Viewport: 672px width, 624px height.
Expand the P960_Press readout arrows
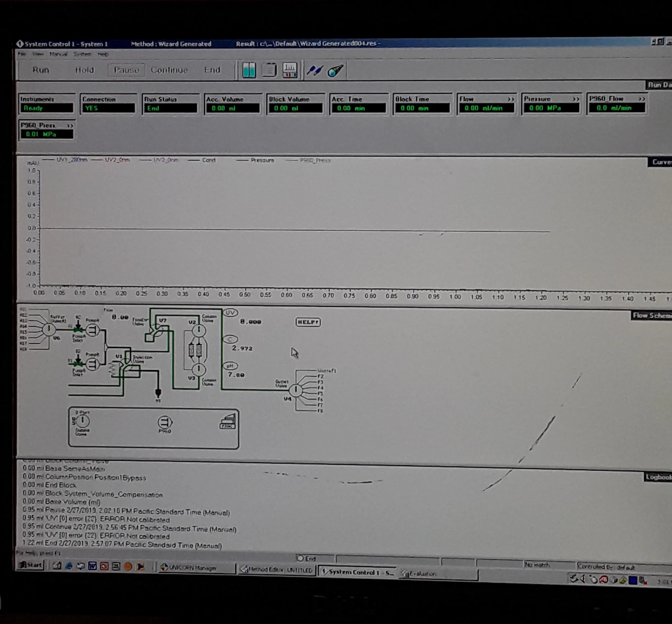(x=70, y=126)
